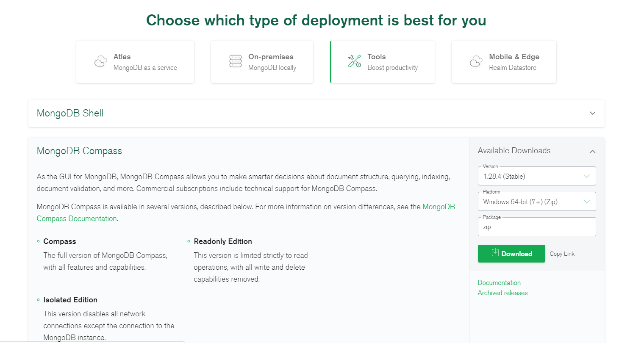Screen dimensions: 644x343
Task: Click the Available Downloads title
Action: click(514, 151)
